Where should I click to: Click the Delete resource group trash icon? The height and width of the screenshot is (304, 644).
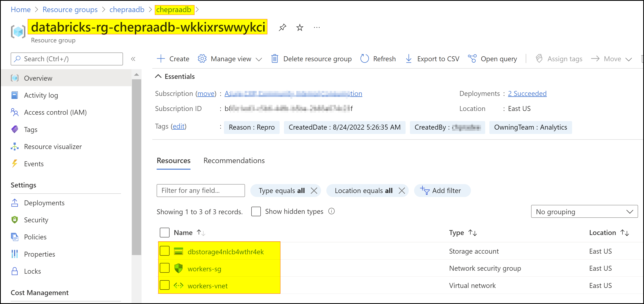pyautogui.click(x=274, y=58)
